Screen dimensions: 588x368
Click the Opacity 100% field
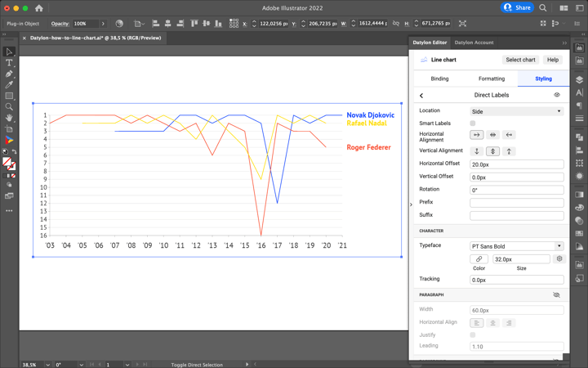coord(86,23)
